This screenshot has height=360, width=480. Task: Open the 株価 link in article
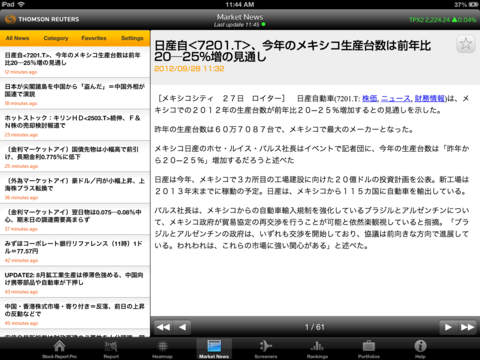(x=370, y=98)
